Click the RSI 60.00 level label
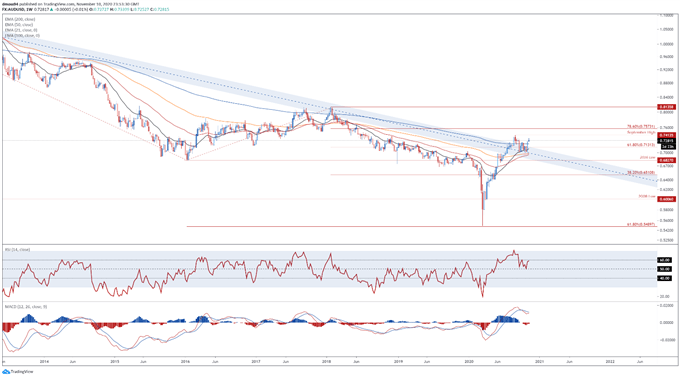The height and width of the screenshot is (377, 680). (x=665, y=260)
